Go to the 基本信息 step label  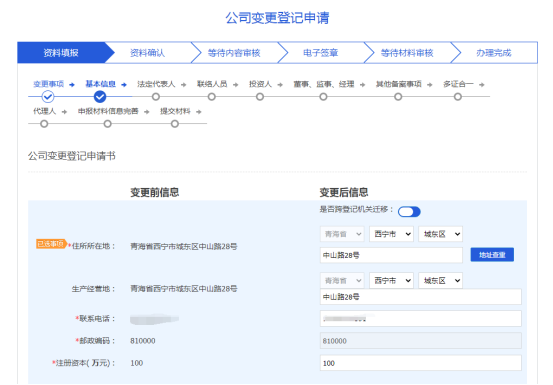(x=101, y=84)
